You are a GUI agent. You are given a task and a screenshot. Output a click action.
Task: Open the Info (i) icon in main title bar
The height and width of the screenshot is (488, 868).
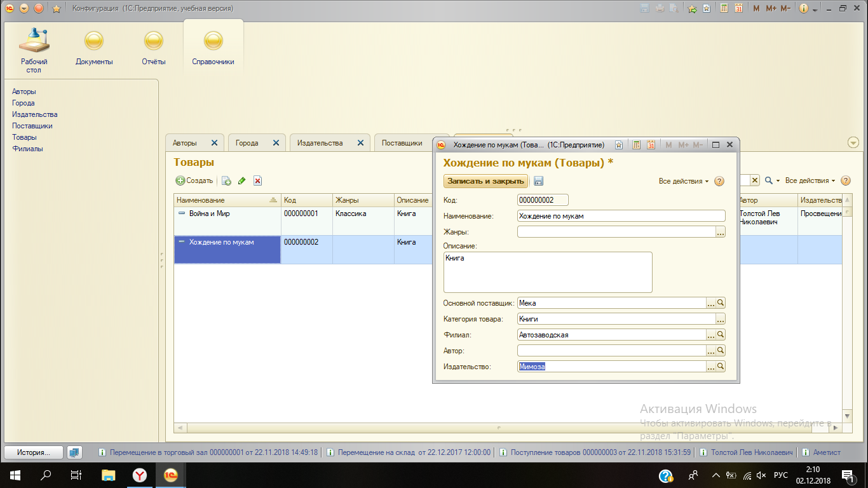click(x=803, y=9)
